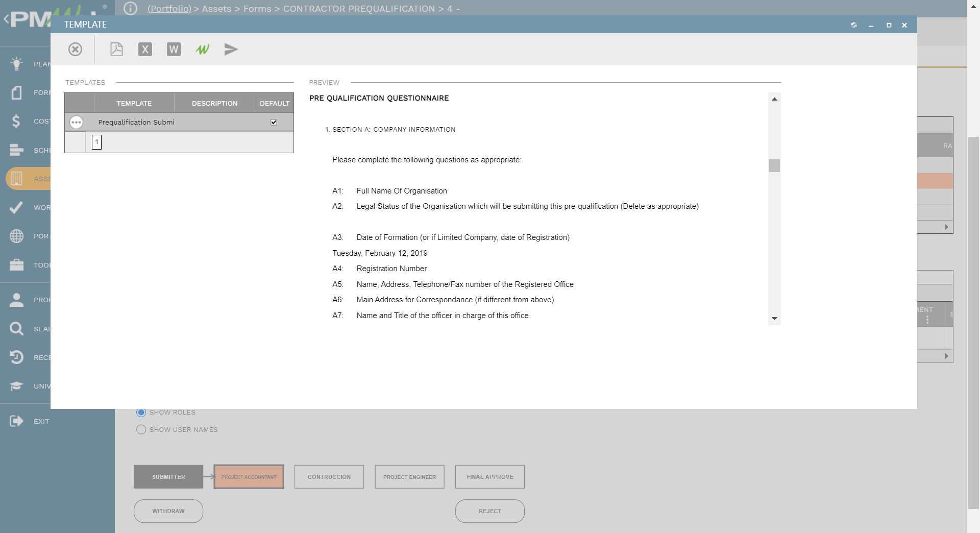
Task: Open Recent items from the sidebar
Action: [17, 357]
